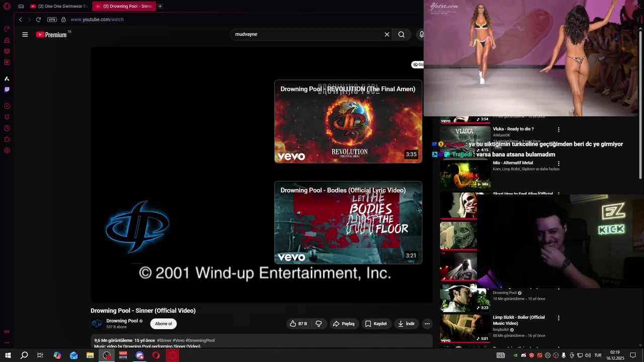Play suggested Revolution (The Final Amen) video
The width and height of the screenshot is (644, 362).
pyautogui.click(x=348, y=122)
